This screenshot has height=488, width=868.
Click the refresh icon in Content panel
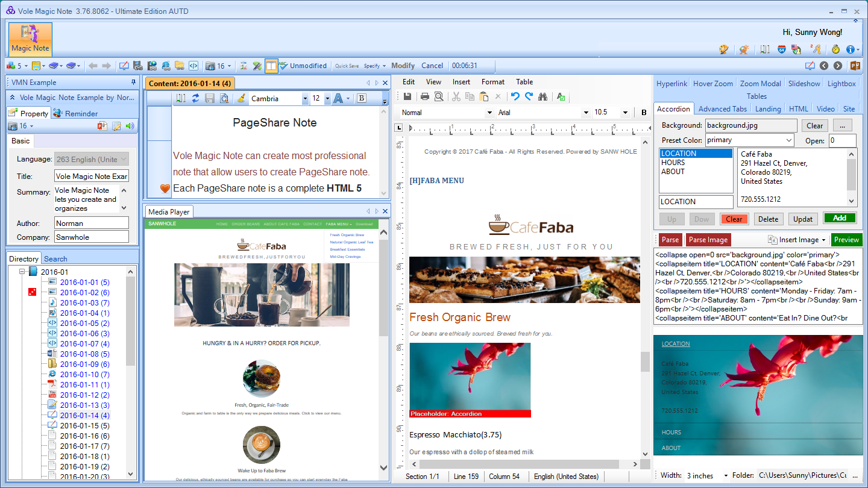195,98
